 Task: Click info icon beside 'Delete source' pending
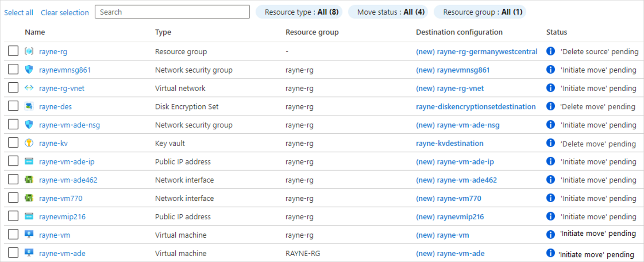[x=551, y=51]
